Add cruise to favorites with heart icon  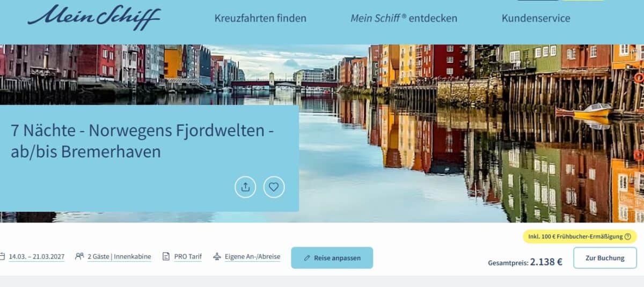pyautogui.click(x=274, y=187)
